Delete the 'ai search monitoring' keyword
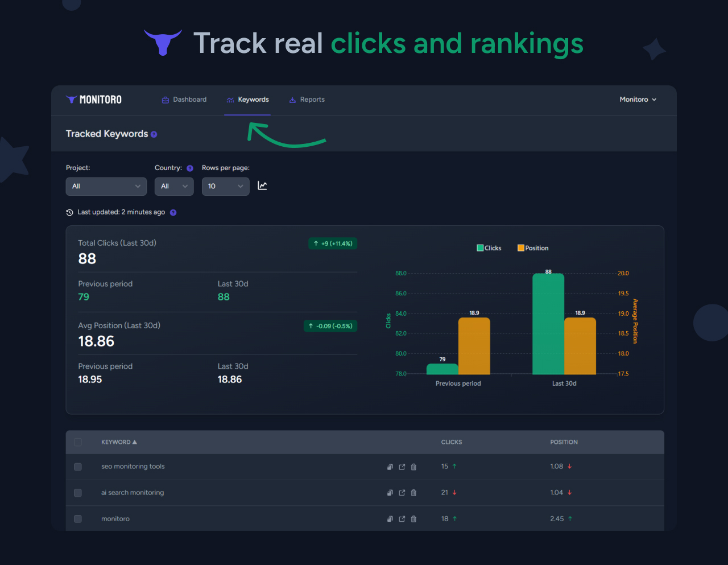The height and width of the screenshot is (565, 728). [413, 493]
